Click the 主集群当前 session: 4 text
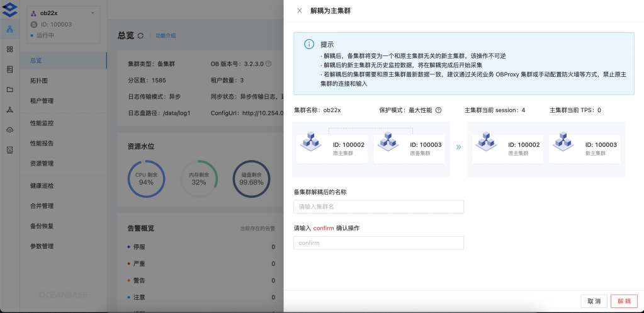644x313 pixels. 495,110
